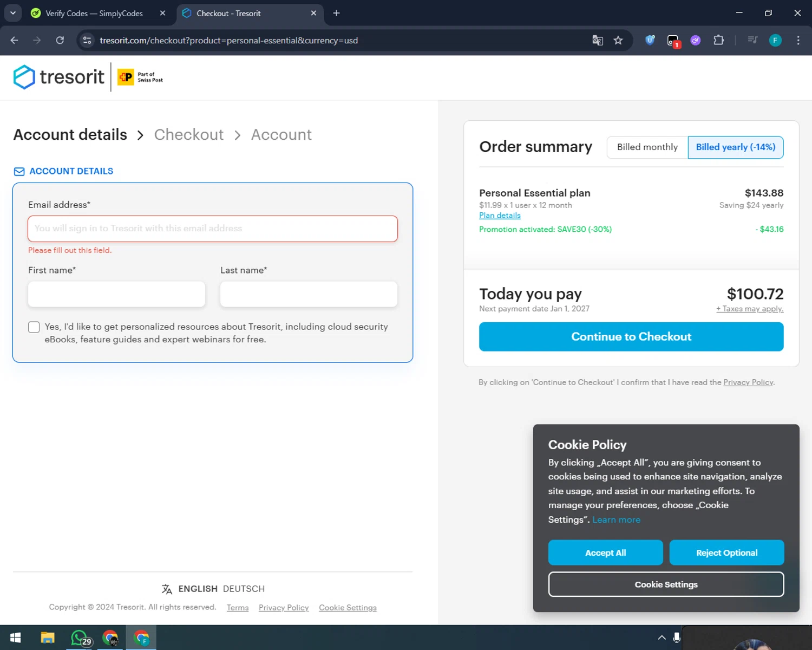Image resolution: width=812 pixels, height=650 pixels.
Task: Click the envelope icon beside Account Details
Action: click(19, 171)
